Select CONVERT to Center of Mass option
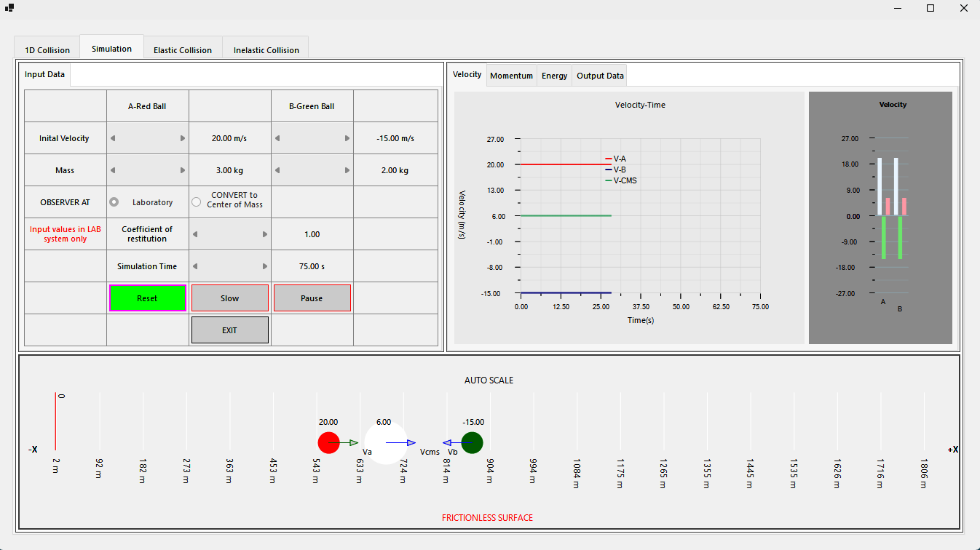This screenshot has height=550, width=980. click(x=196, y=202)
